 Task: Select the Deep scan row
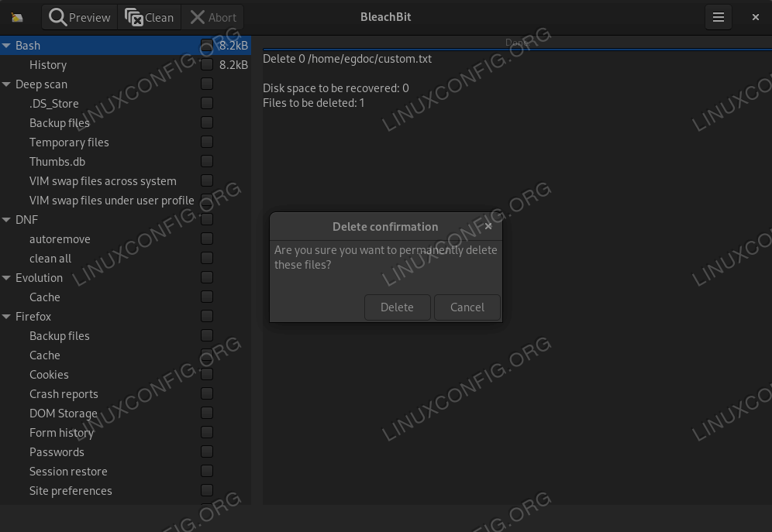126,84
